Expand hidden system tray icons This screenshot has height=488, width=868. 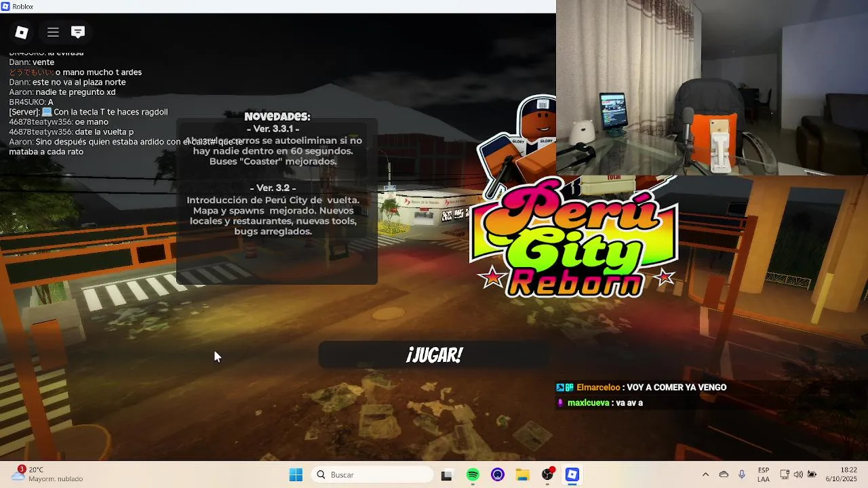[705, 475]
